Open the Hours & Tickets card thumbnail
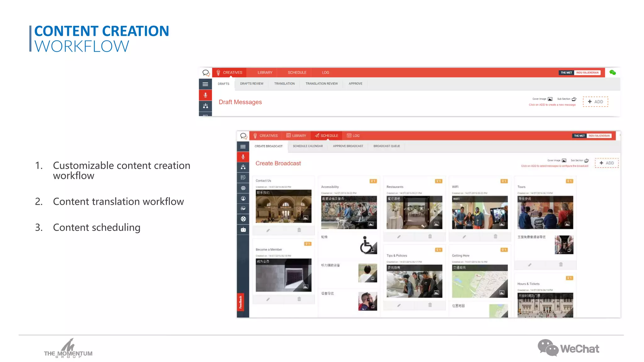The height and width of the screenshot is (362, 644). coord(545,305)
